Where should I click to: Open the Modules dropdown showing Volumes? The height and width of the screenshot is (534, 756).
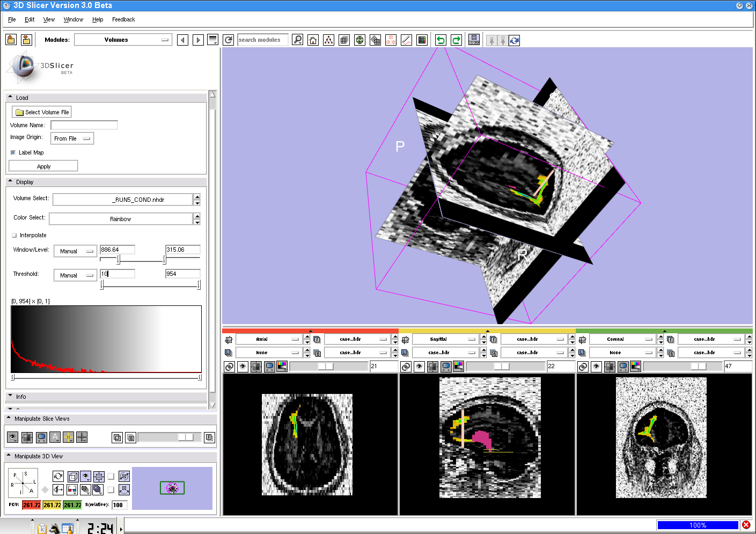123,40
